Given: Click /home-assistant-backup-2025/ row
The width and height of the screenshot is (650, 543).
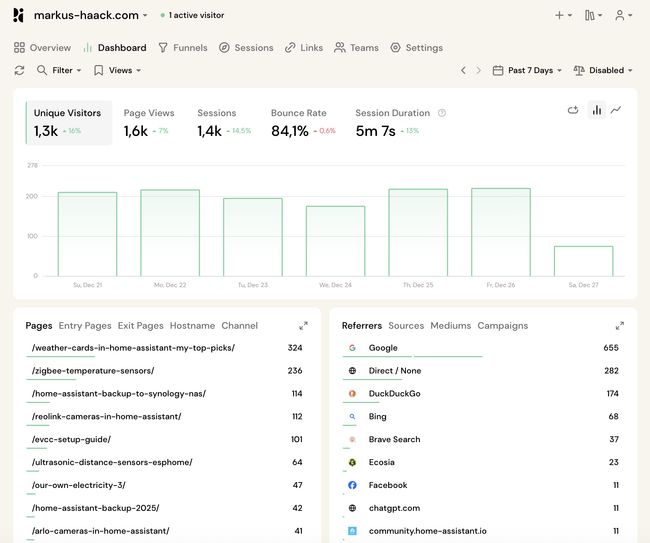Looking at the screenshot, I should pyautogui.click(x=167, y=508).
